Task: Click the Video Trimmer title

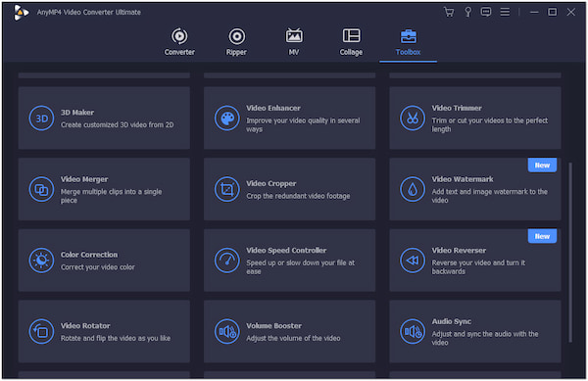Action: click(x=457, y=108)
